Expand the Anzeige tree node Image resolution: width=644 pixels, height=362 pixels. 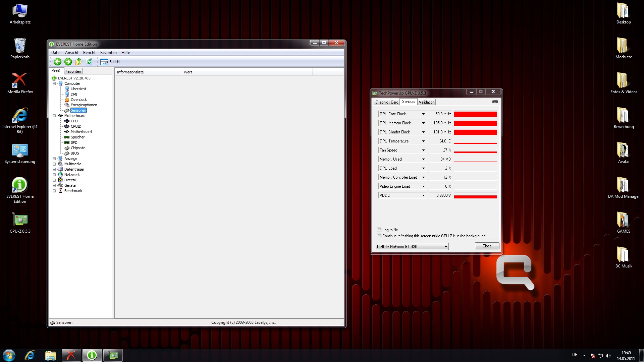point(54,159)
